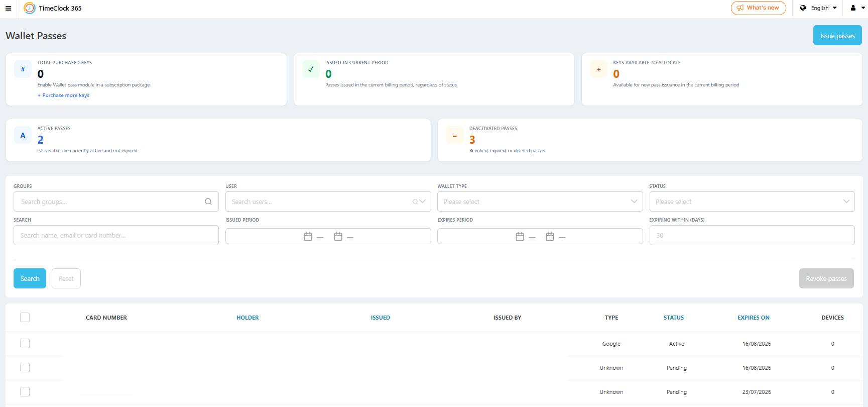Click the plus icon on Keys Available card

(x=598, y=69)
